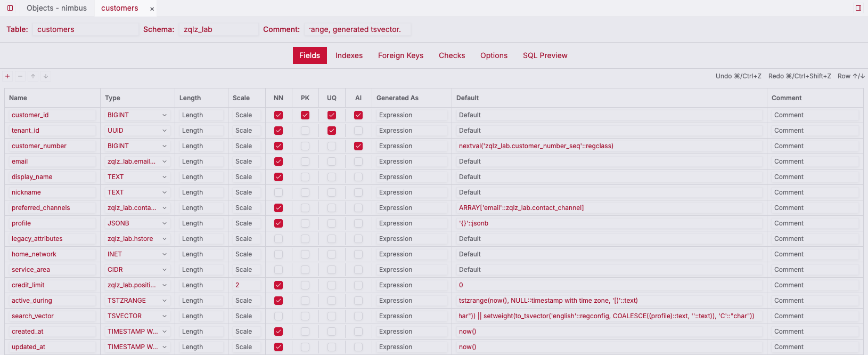Open type dropdown for customer_id
The image size is (868, 355).
click(137, 115)
